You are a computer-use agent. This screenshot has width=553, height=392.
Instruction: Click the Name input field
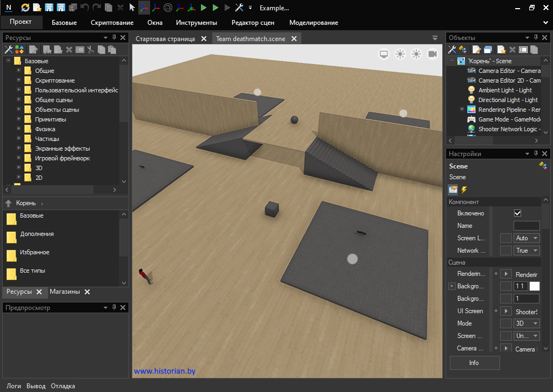(526, 226)
